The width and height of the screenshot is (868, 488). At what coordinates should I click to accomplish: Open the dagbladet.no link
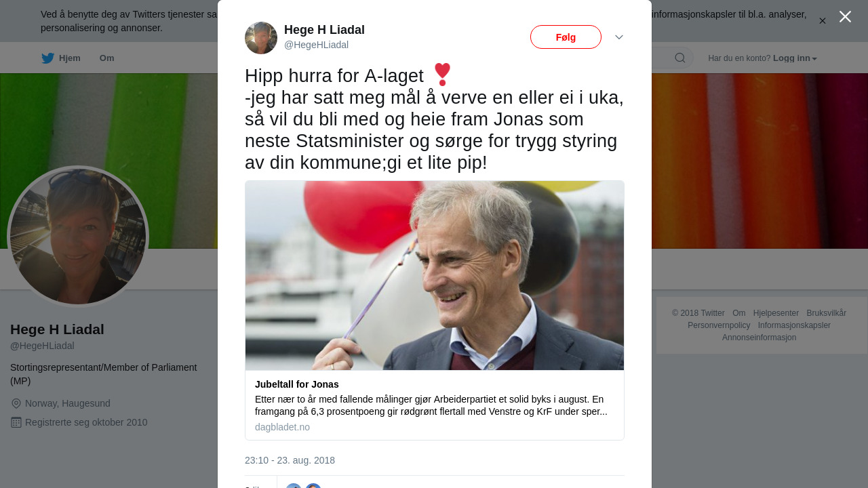point(282,427)
